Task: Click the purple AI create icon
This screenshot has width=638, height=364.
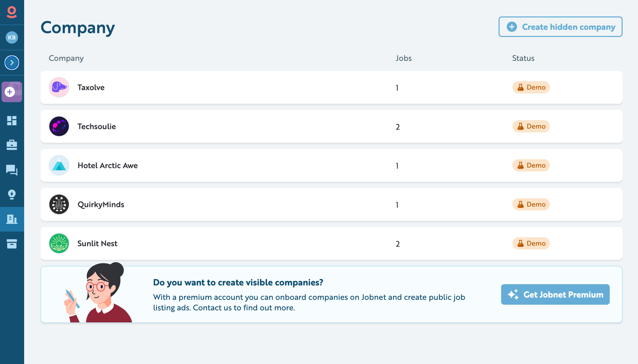Action: pos(12,92)
